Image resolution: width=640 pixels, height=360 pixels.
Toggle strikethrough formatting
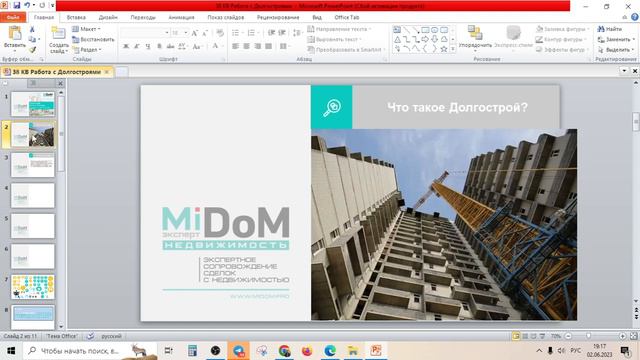(x=170, y=46)
